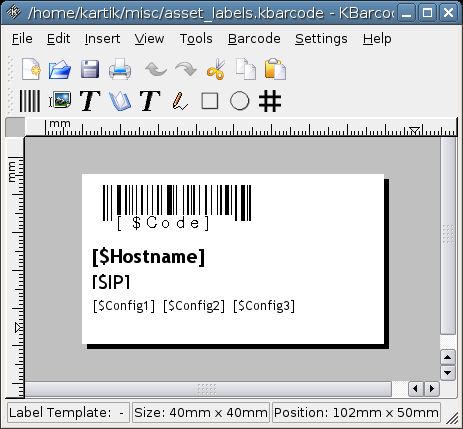This screenshot has height=429, width=463.
Task: Click the KBarcode window title icon
Action: (x=14, y=12)
